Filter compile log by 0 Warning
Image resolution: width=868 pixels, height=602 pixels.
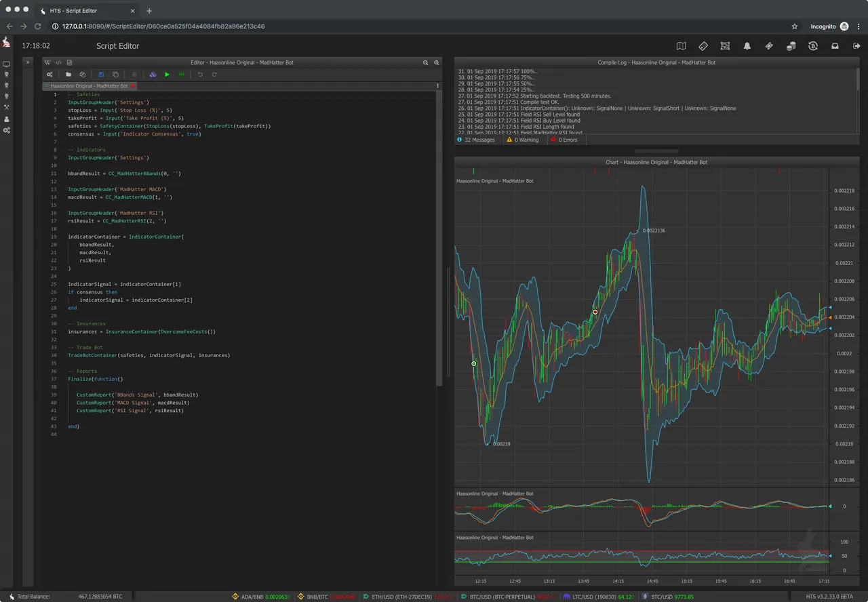pyautogui.click(x=523, y=140)
